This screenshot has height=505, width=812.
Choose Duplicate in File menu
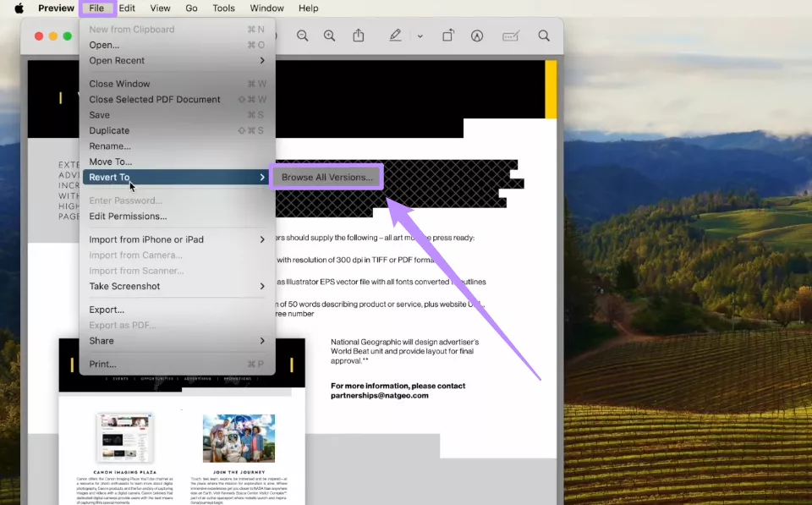coord(177,130)
